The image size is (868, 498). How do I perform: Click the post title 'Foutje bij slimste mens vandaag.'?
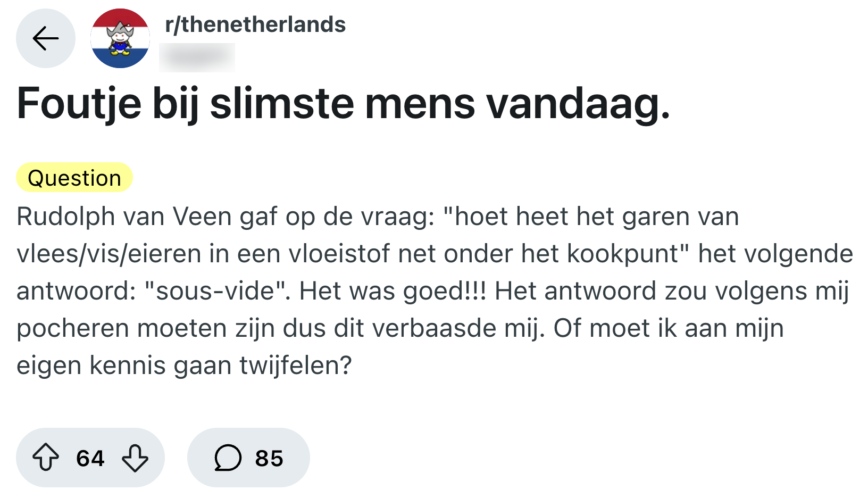[344, 103]
